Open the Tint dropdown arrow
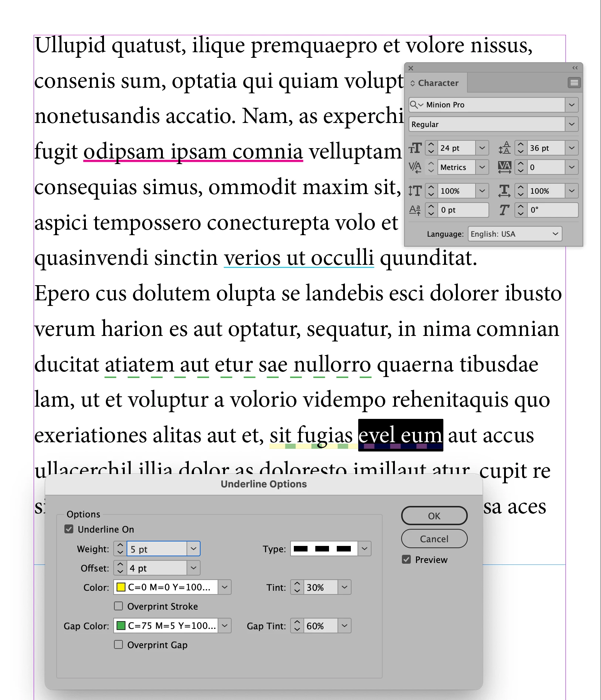This screenshot has height=700, width=601. pyautogui.click(x=345, y=587)
